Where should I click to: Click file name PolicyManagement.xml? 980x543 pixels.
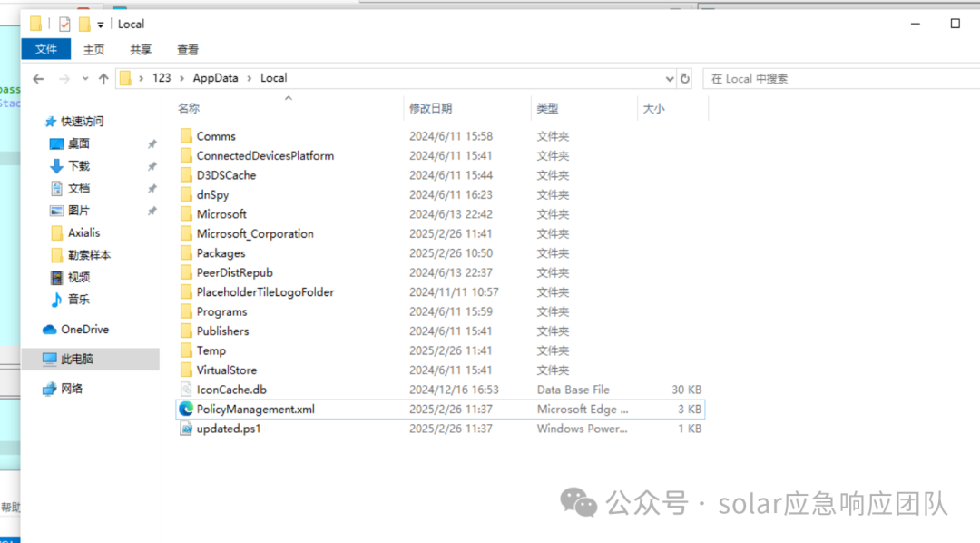[256, 410]
